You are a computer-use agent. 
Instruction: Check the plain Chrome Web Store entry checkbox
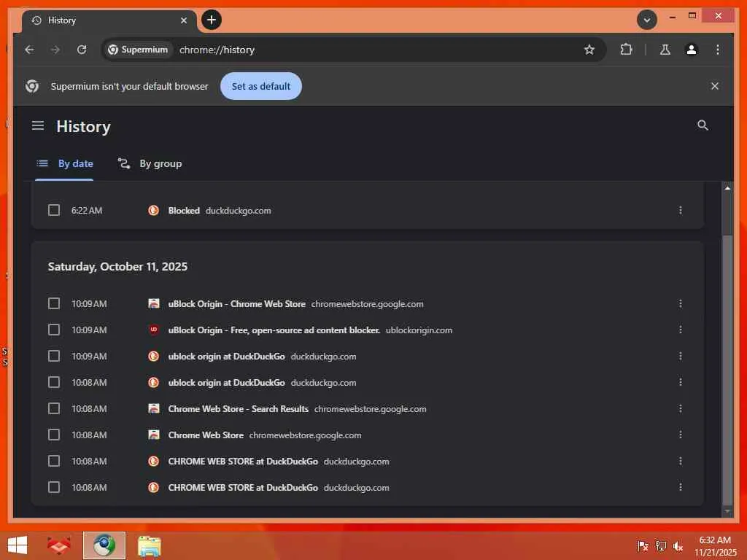(x=54, y=435)
